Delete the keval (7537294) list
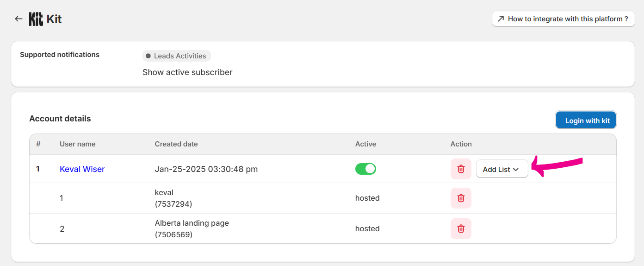Viewport: 644px width, 266px height. point(461,198)
